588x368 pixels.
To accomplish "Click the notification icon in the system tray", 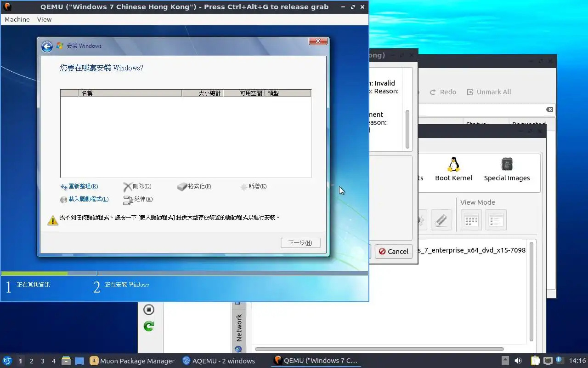I will 560,360.
